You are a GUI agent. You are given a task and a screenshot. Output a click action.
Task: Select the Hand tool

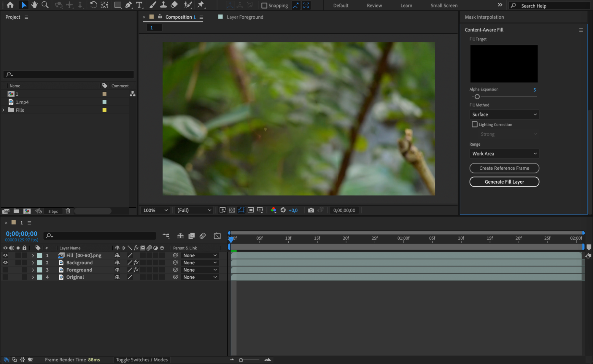click(x=34, y=5)
